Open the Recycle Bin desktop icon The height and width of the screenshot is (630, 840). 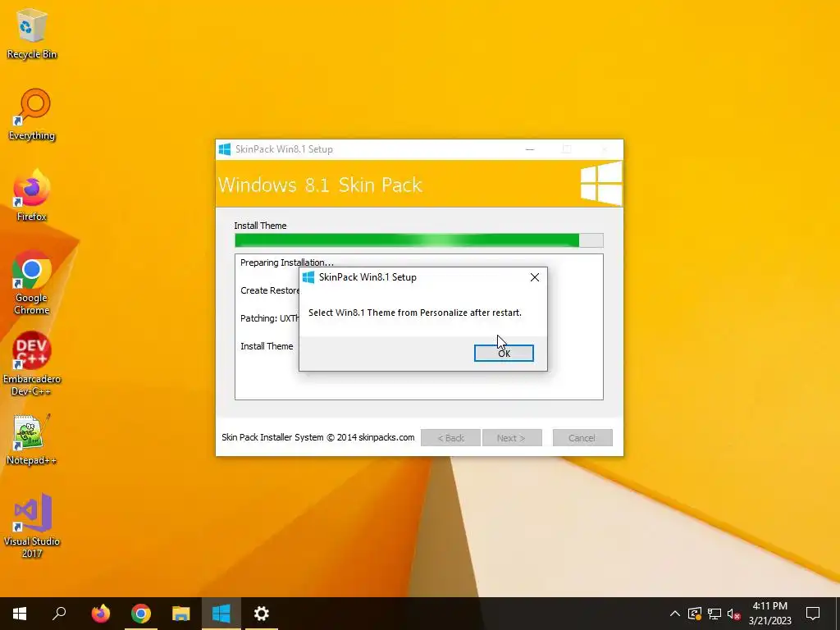pos(32,34)
